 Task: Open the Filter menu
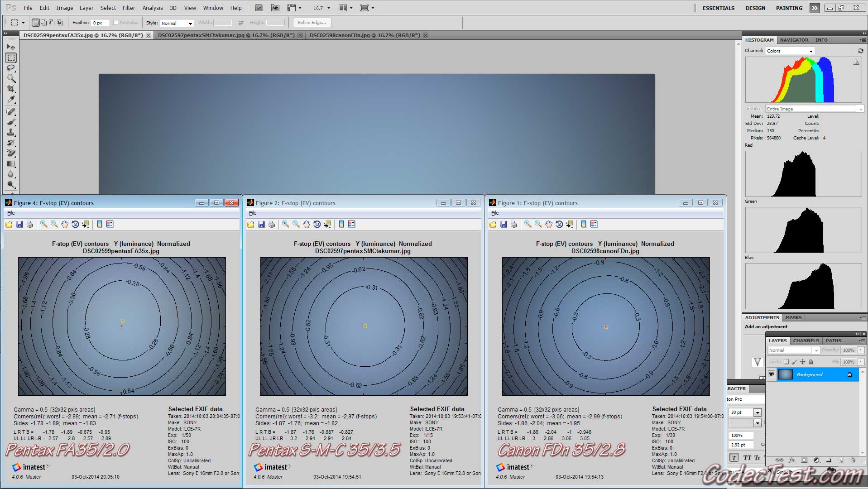(129, 8)
